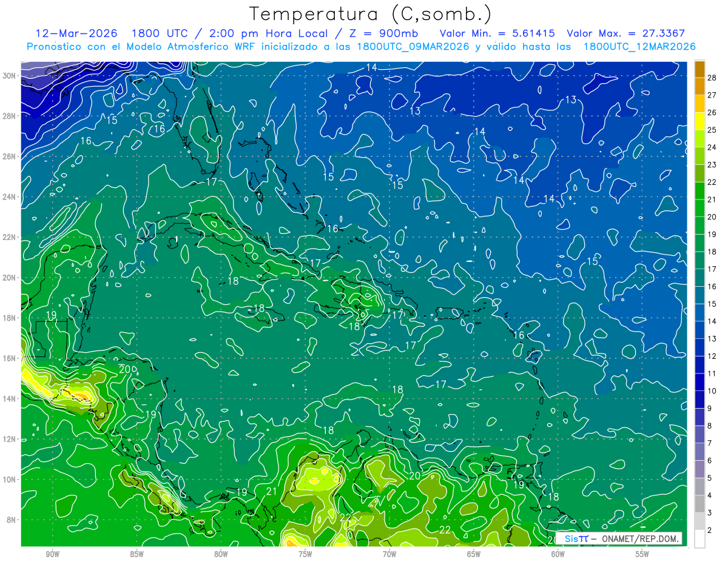
Task: Click the color scale value "28"
Action: click(712, 77)
